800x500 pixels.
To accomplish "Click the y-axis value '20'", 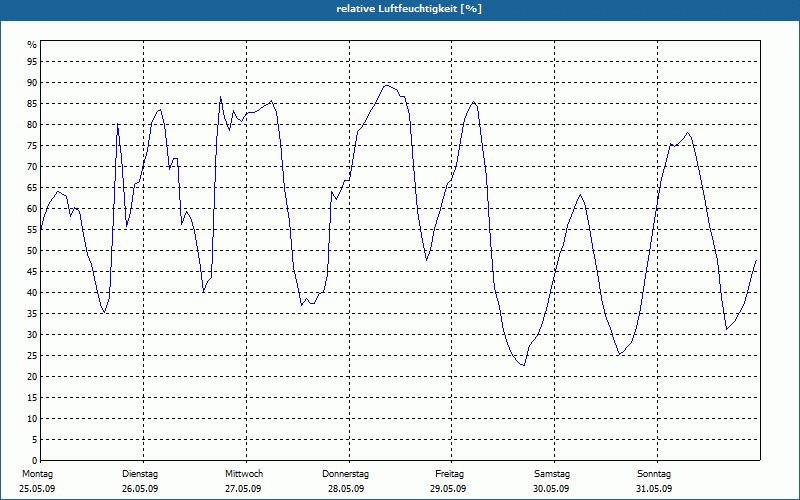I will point(32,377).
